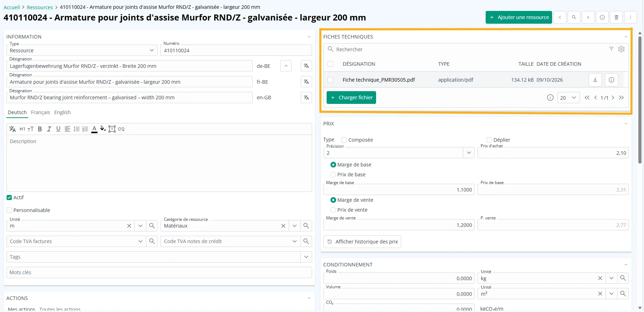Viewport: 644px width, 312px height.
Task: Click translate icon for en-GB designation
Action: tap(306, 98)
